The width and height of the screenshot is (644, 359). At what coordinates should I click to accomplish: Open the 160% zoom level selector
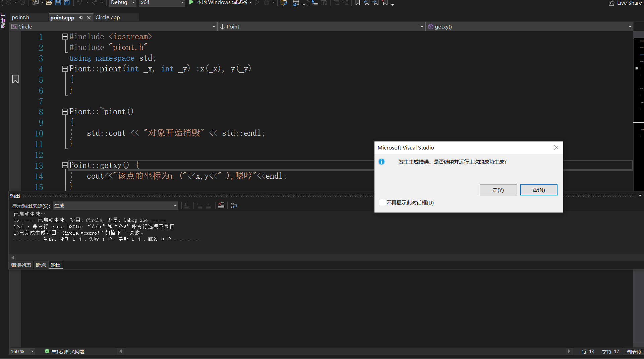pos(22,351)
